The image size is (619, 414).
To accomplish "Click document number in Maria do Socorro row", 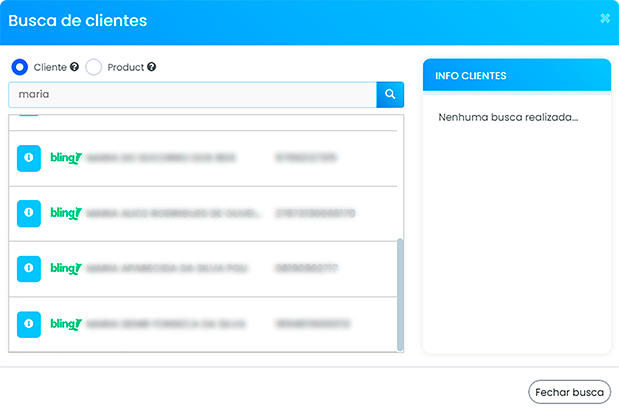I will tap(307, 158).
